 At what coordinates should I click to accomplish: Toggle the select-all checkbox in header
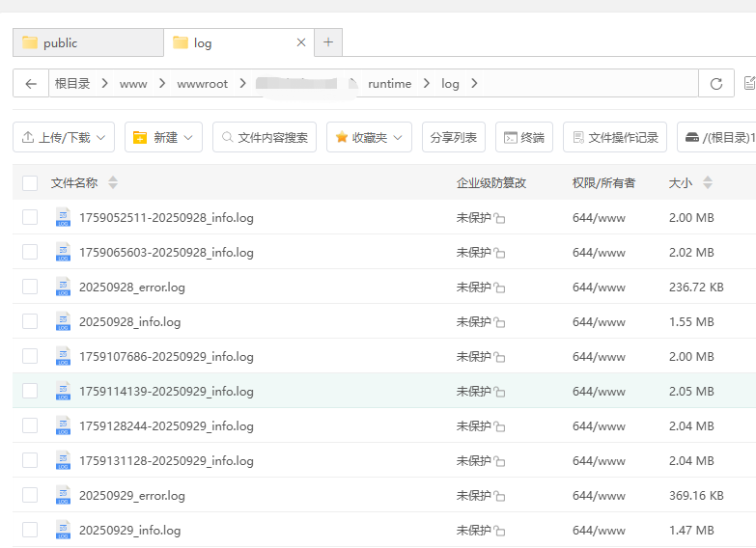[30, 182]
